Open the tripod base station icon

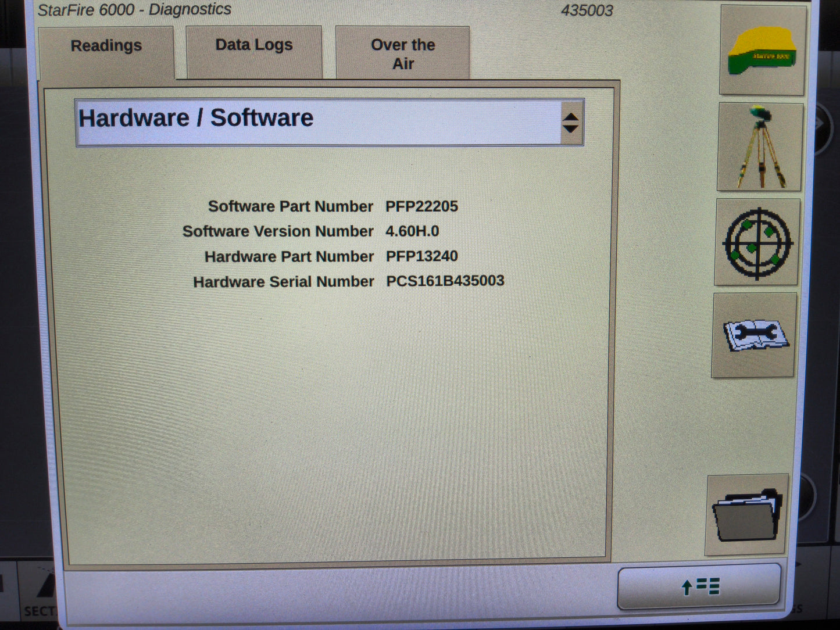point(760,147)
